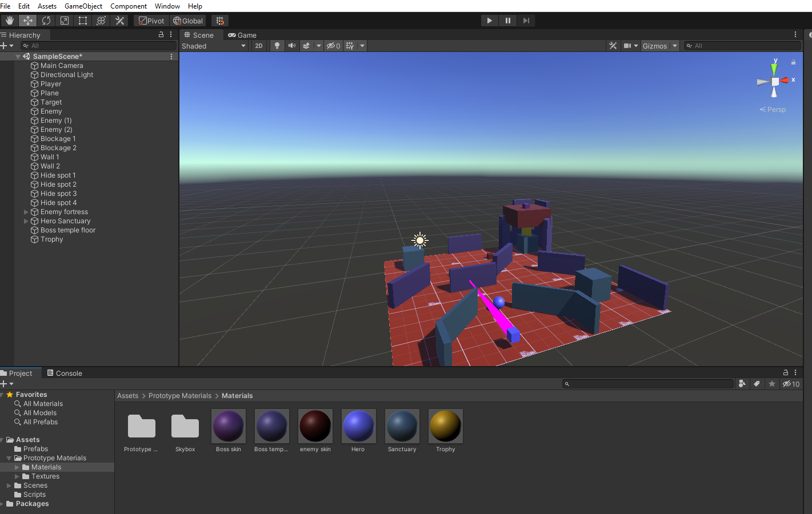Switch to the Game tab
This screenshot has width=812, height=514.
tap(242, 35)
